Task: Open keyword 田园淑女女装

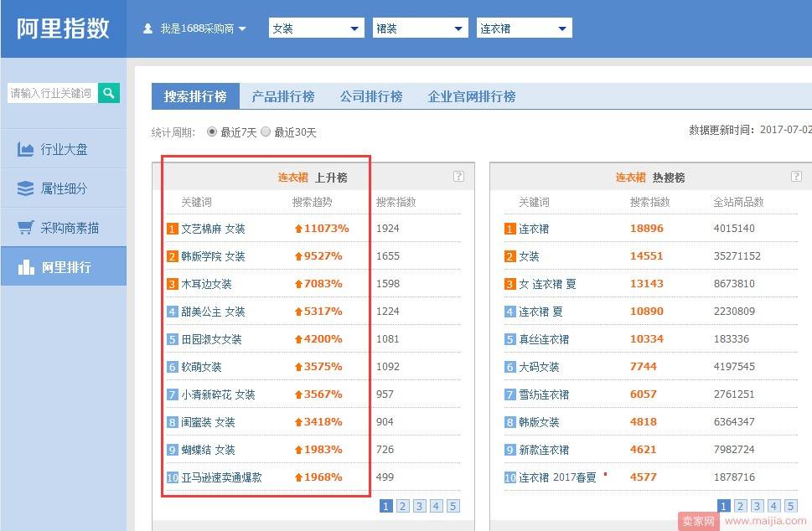Action: click(x=211, y=339)
